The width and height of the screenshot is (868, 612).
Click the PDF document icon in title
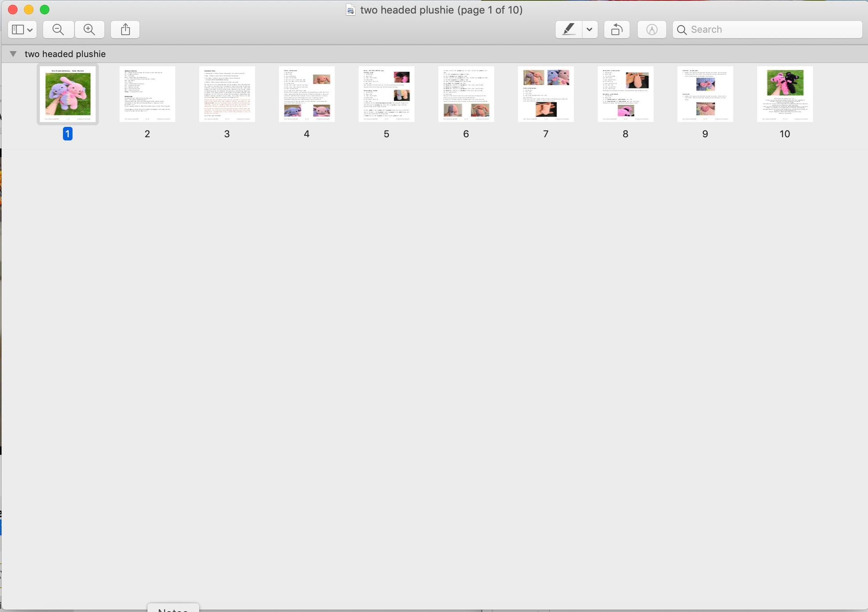[351, 10]
